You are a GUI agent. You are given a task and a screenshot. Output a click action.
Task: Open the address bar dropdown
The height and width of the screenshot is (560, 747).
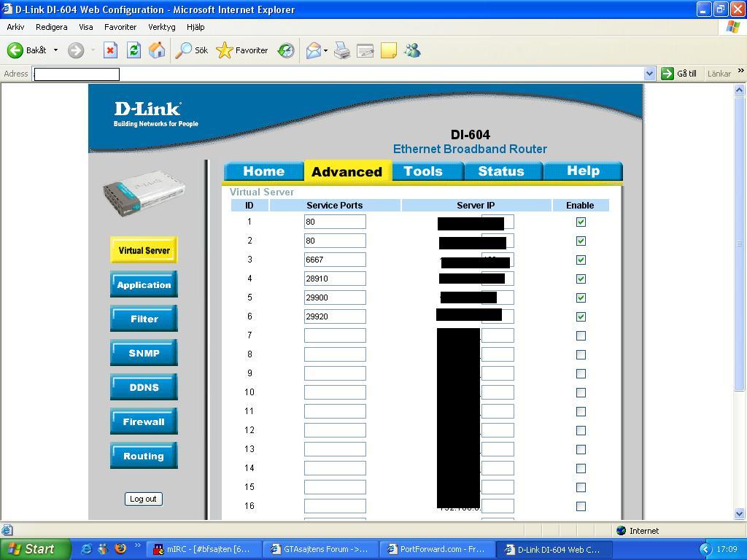[649, 74]
